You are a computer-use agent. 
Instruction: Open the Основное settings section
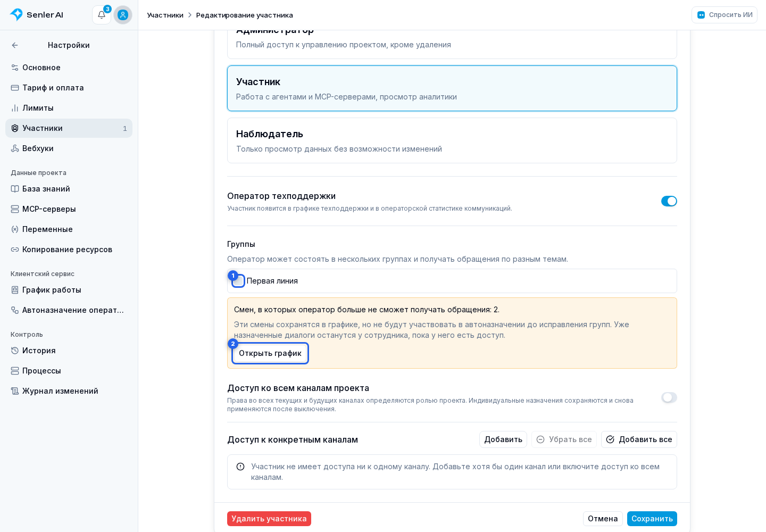pos(69,68)
